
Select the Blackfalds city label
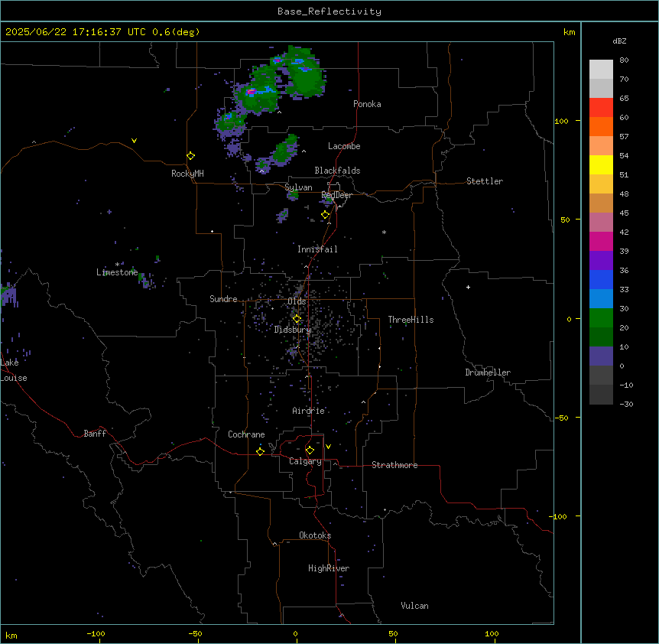337,171
